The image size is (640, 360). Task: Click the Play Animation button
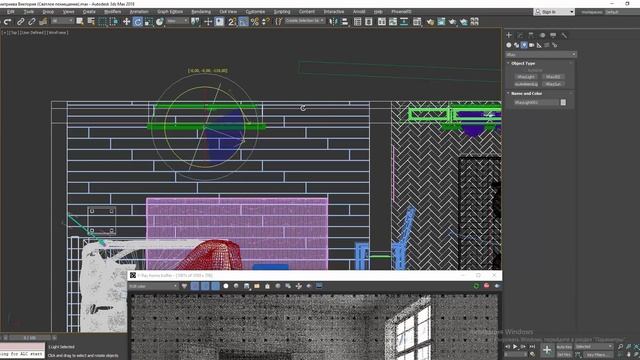click(x=515, y=347)
